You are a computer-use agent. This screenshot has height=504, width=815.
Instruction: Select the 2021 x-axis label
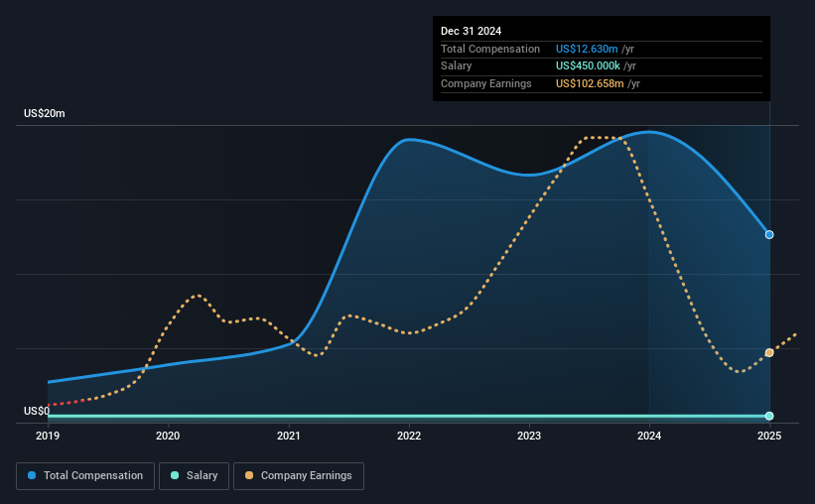pos(289,436)
